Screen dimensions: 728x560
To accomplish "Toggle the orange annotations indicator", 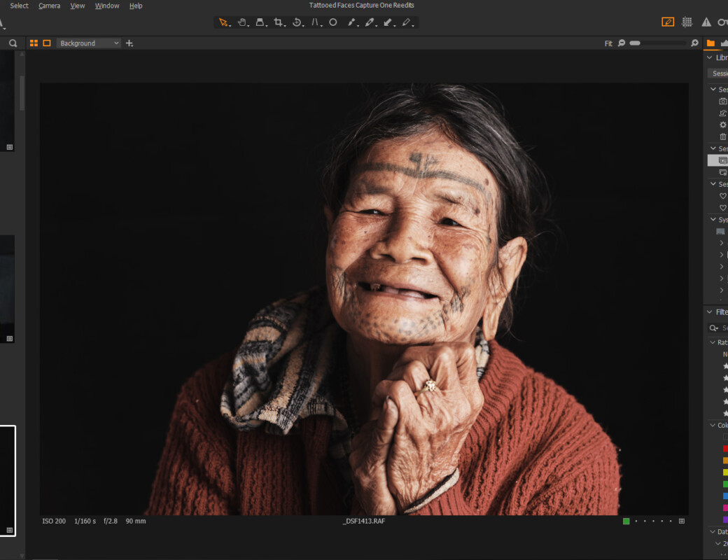I will click(x=666, y=22).
